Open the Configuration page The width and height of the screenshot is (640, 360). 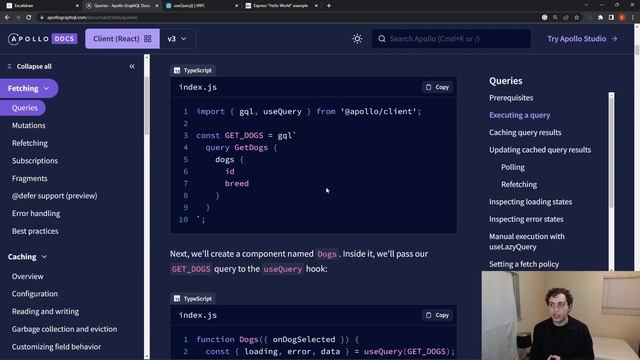pyautogui.click(x=35, y=294)
